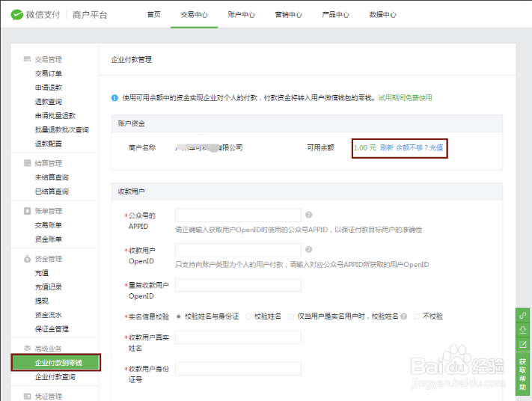
Task: Click the link icon in floating sidebar
Action: coord(523,316)
